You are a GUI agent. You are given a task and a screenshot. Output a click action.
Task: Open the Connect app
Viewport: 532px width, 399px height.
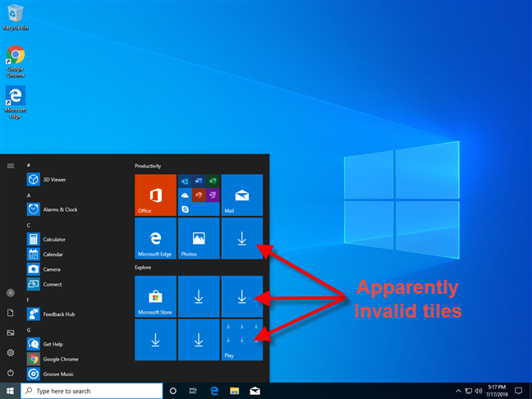75,284
